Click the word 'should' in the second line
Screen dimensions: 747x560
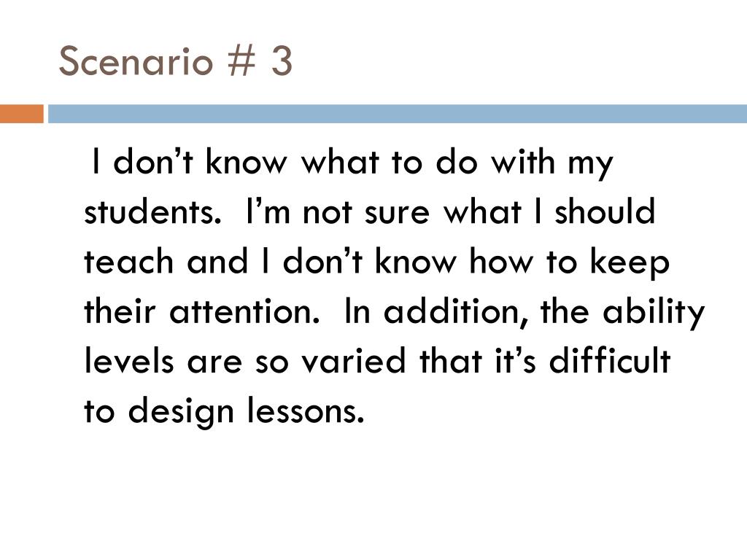(x=605, y=211)
